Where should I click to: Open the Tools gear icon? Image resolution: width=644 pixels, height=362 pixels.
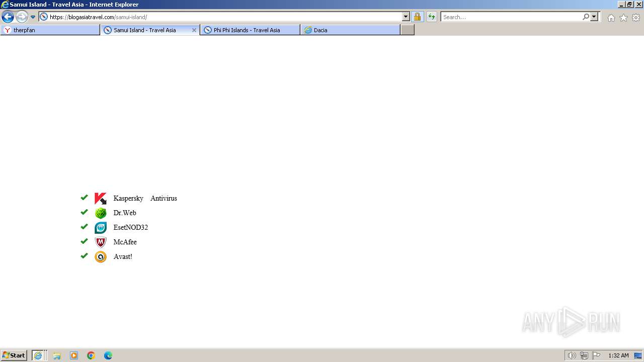(636, 18)
